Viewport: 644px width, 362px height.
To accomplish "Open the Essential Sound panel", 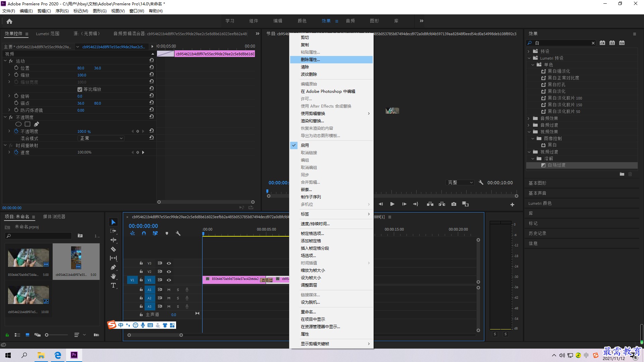I will coord(537,193).
